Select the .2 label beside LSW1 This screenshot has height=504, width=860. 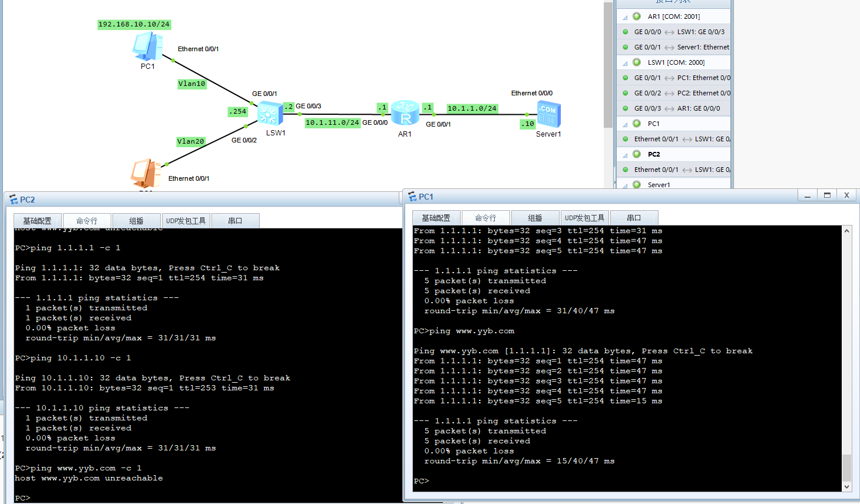point(289,107)
